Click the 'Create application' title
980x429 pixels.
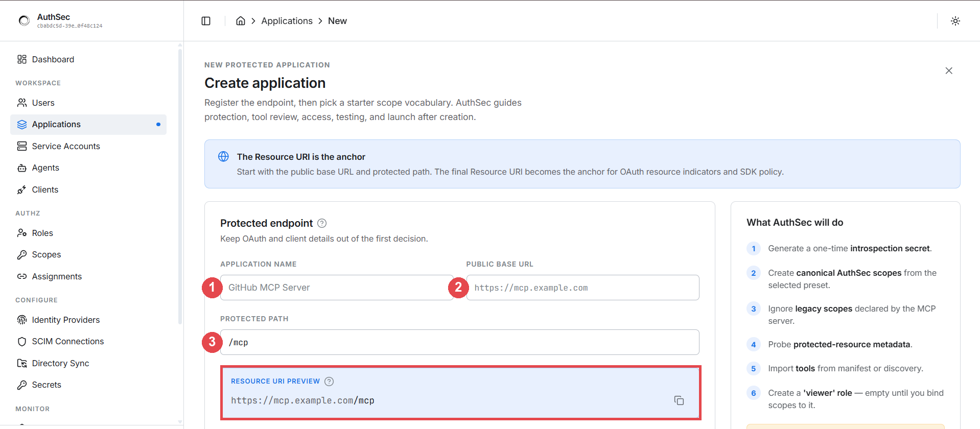click(265, 83)
